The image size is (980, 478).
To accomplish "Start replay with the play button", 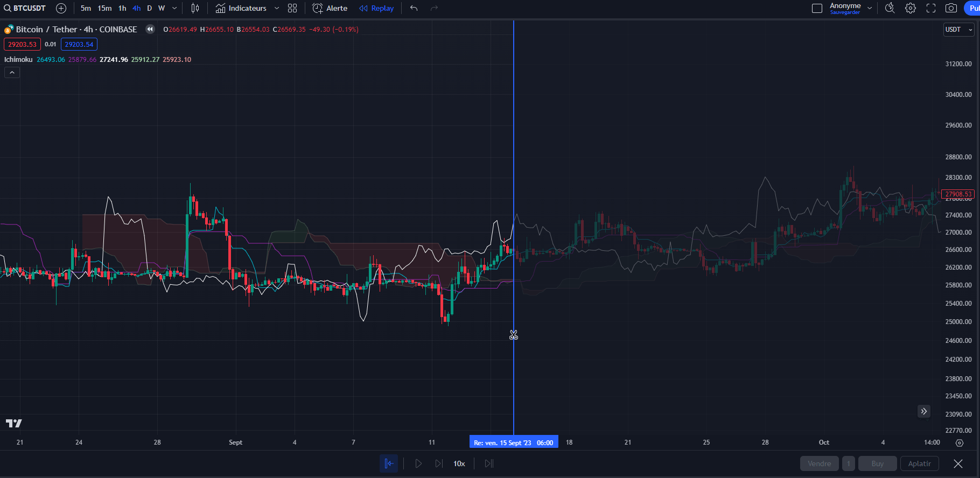I will [x=418, y=463].
